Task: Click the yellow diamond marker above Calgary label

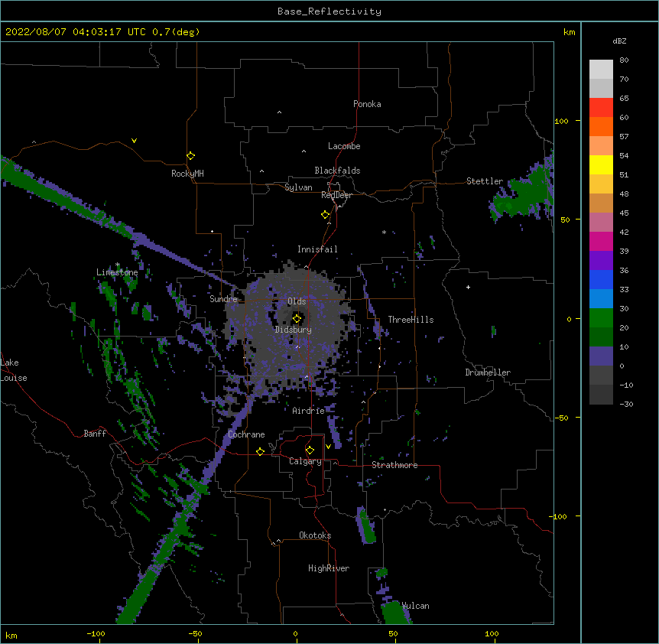Action: (x=310, y=450)
